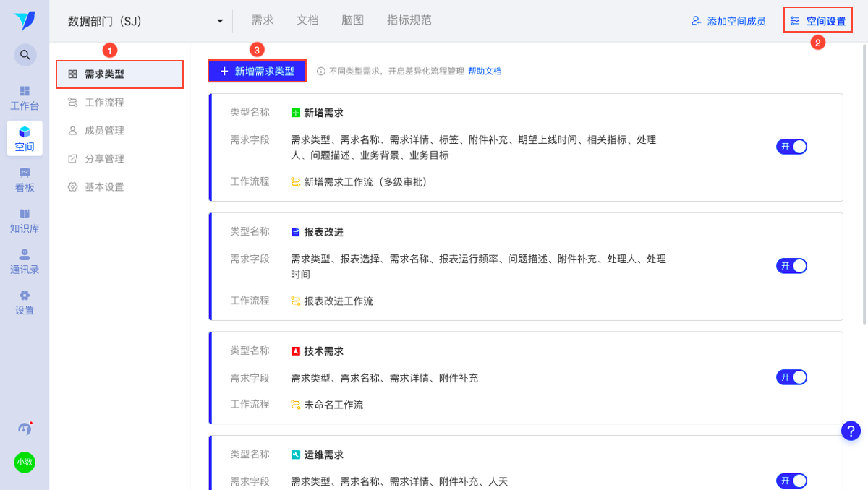Screen dimensions: 868x490
Task: Open the 看板 dashboard icon
Action: (25, 180)
